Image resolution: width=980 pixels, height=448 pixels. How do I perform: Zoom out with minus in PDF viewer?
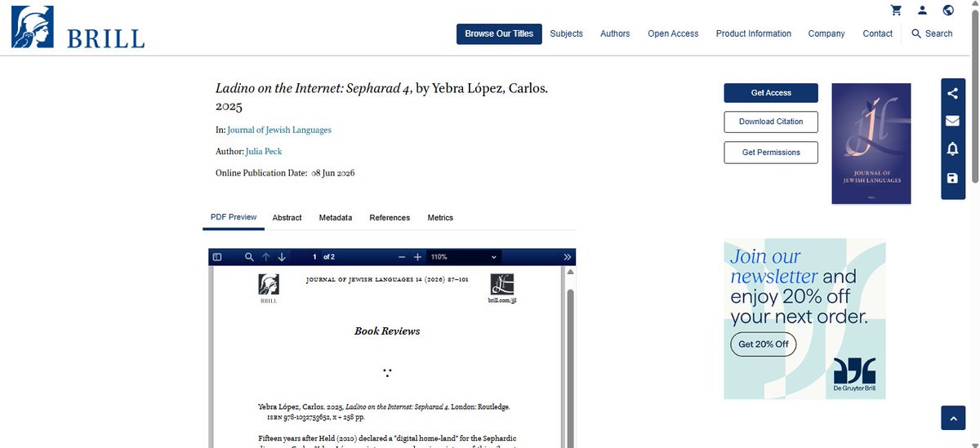coord(402,257)
